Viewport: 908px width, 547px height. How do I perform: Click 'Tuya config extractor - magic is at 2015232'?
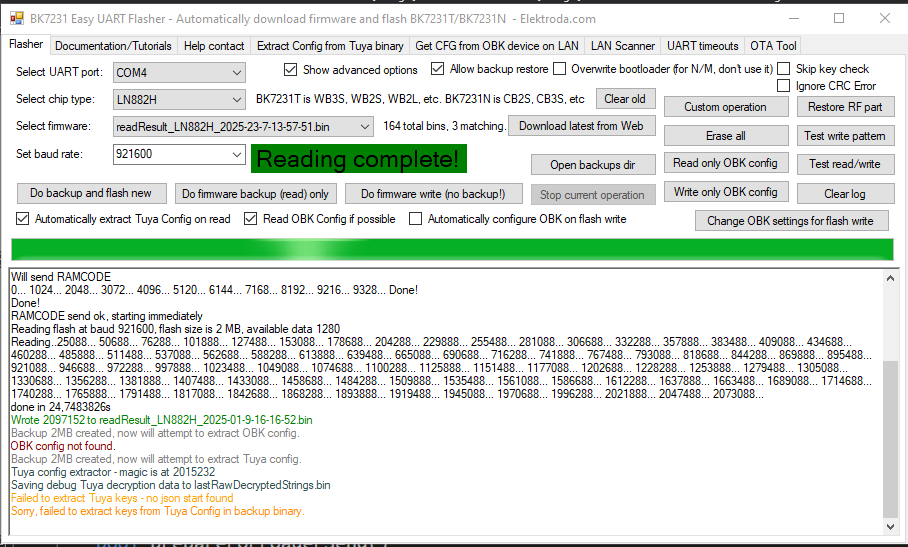coord(113,472)
